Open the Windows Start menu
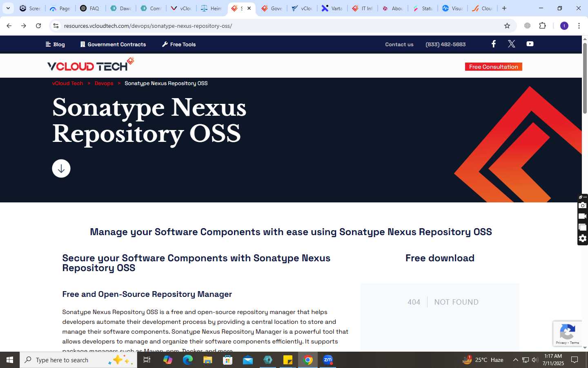This screenshot has width=588, height=368. coord(10,360)
